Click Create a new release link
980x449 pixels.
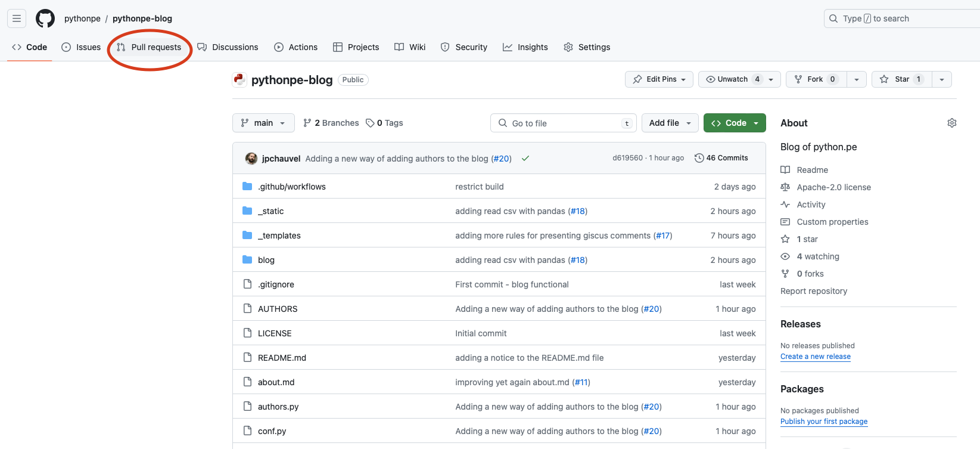tap(816, 357)
